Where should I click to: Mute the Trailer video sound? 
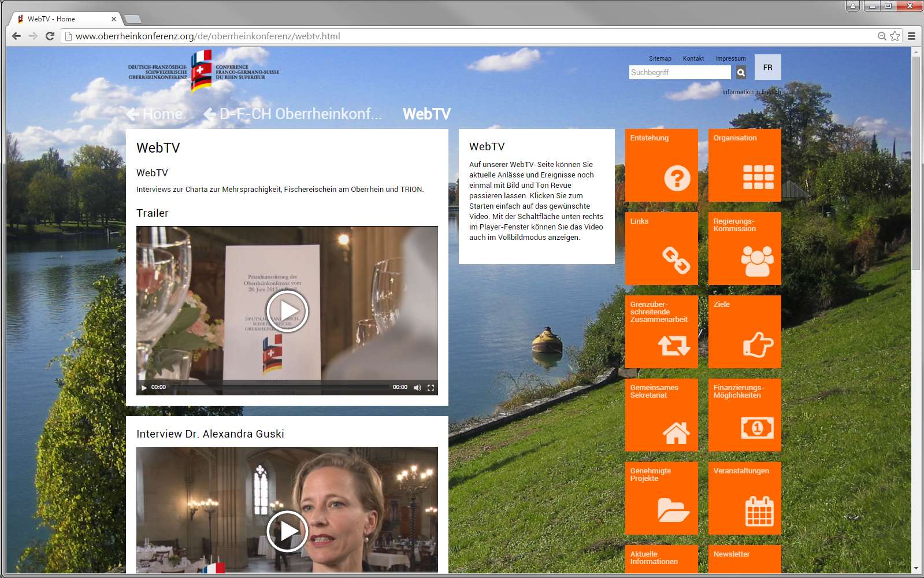point(417,387)
